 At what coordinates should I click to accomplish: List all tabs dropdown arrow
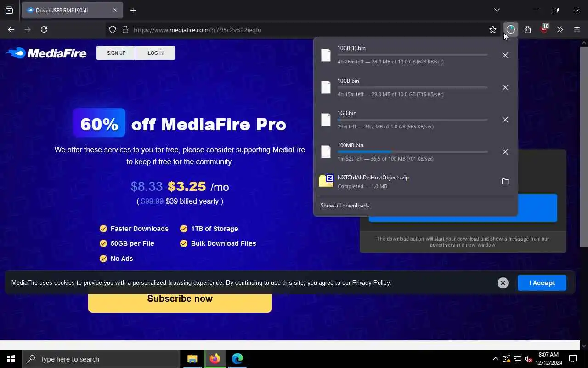497,10
